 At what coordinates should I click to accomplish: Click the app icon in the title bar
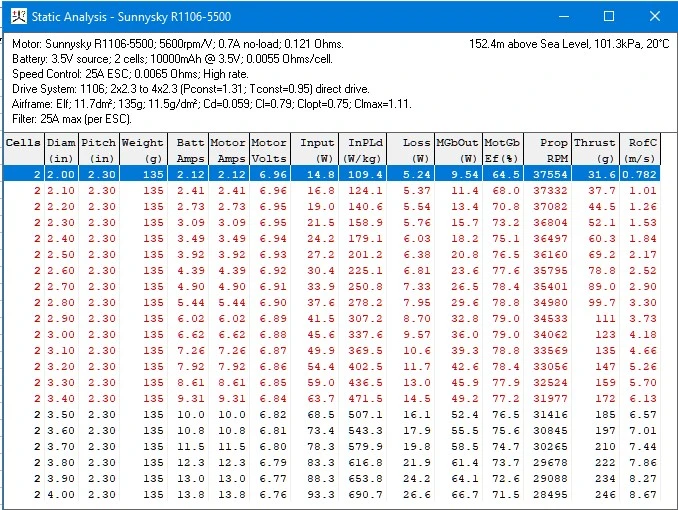click(18, 17)
